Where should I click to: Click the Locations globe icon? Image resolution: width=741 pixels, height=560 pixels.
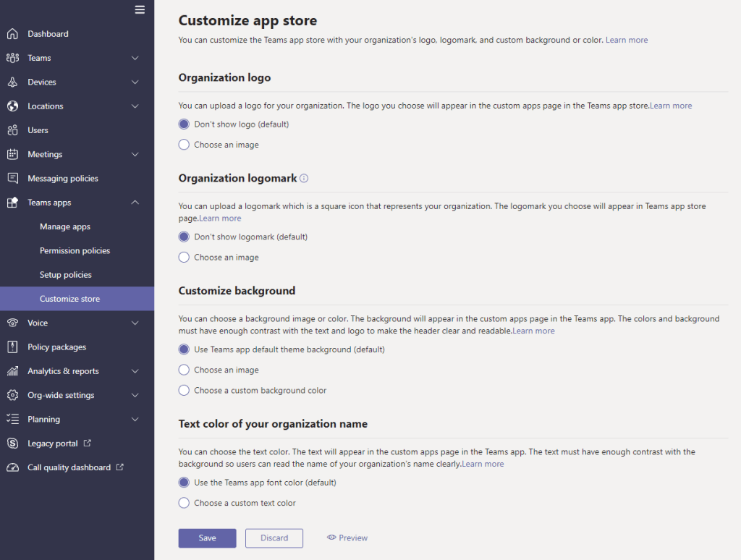click(12, 106)
